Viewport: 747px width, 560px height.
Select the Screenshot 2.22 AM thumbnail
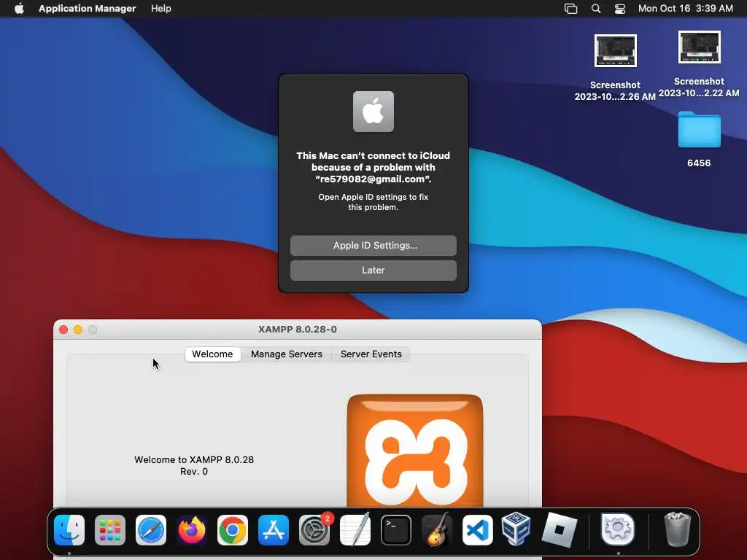[700, 47]
